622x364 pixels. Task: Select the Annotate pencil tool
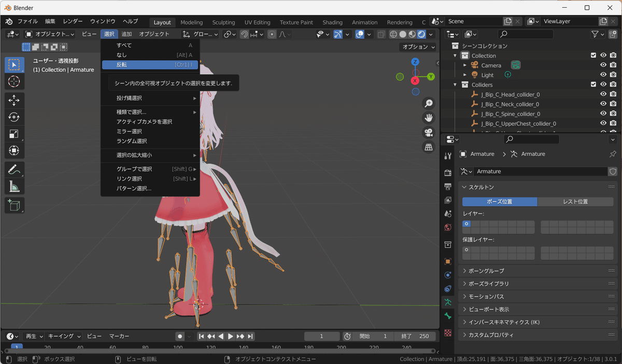click(x=14, y=169)
